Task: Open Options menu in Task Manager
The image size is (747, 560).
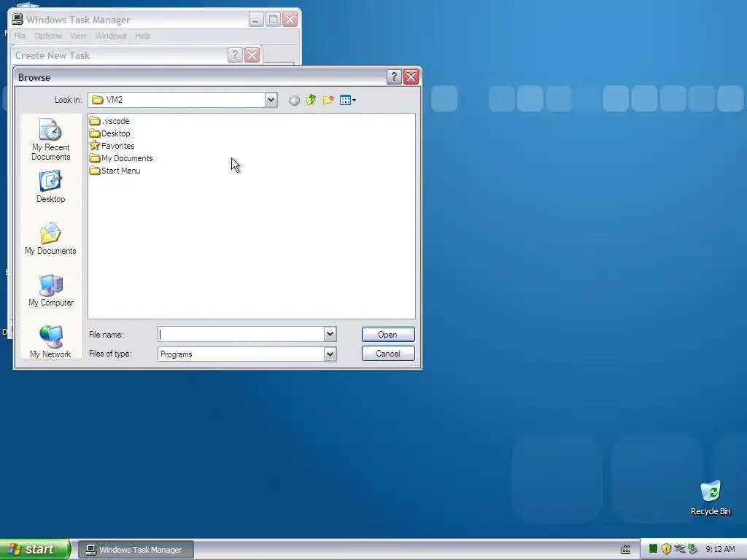Action: tap(48, 36)
